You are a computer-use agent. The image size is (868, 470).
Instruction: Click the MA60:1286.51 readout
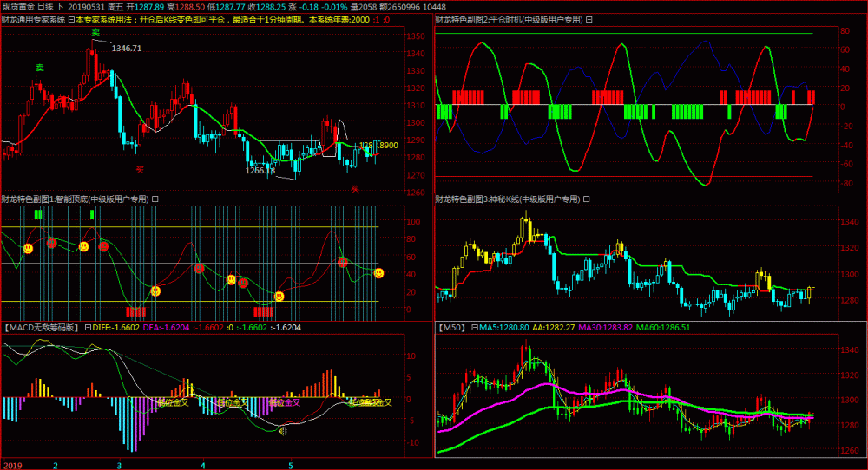click(x=663, y=327)
